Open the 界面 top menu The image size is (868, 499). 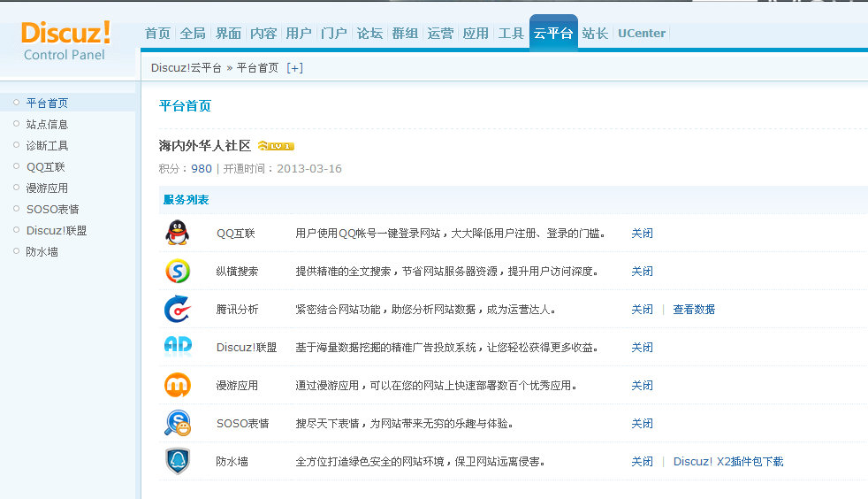point(228,34)
